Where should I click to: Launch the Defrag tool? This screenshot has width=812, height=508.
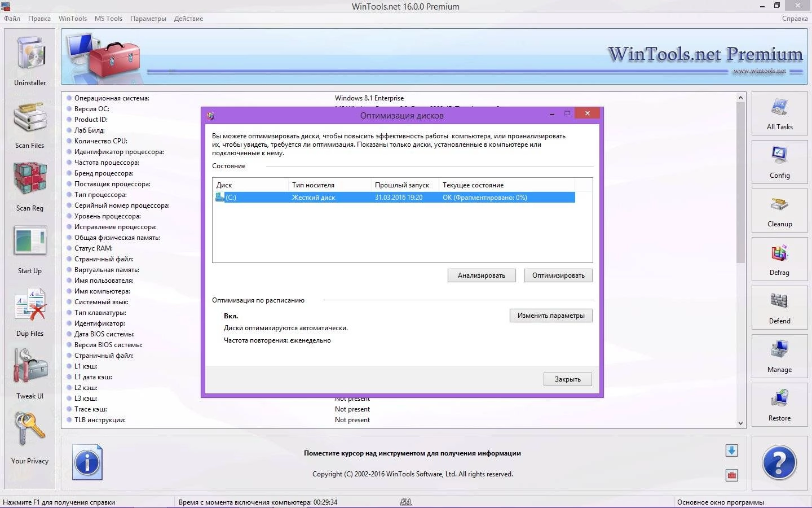779,259
